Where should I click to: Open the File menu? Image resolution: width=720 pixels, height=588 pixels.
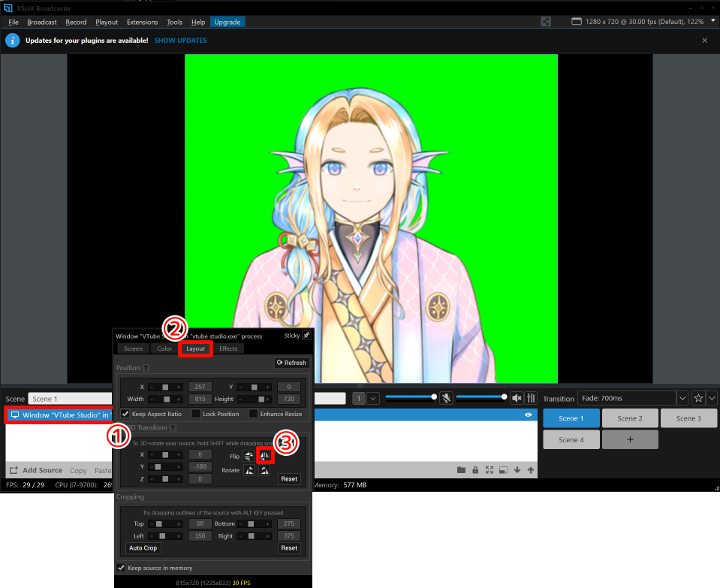[x=14, y=22]
